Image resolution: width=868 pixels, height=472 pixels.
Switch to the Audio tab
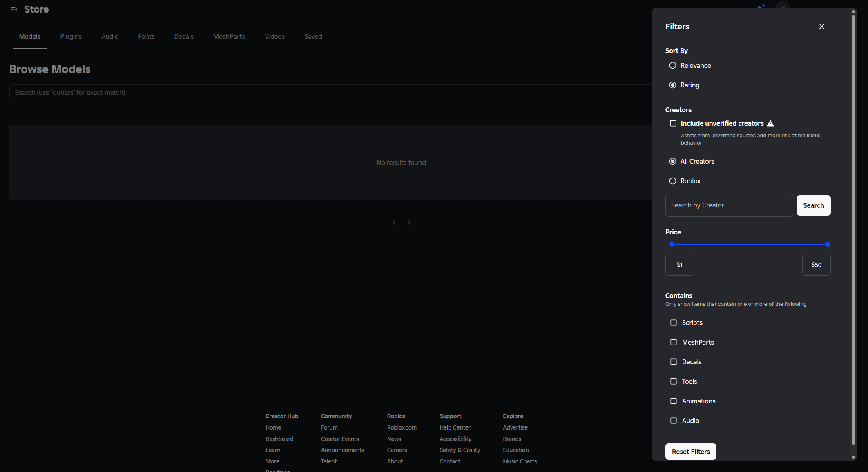pyautogui.click(x=110, y=36)
